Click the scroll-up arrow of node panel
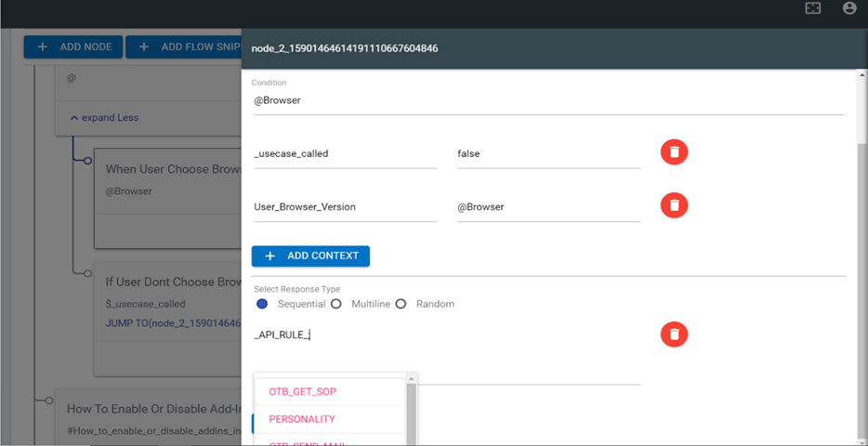The width and height of the screenshot is (868, 446). pyautogui.click(x=861, y=74)
